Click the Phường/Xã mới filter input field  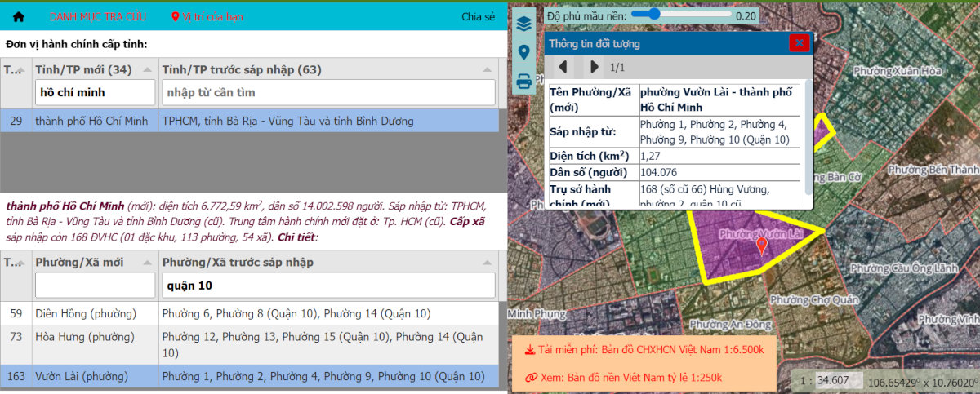pos(95,286)
